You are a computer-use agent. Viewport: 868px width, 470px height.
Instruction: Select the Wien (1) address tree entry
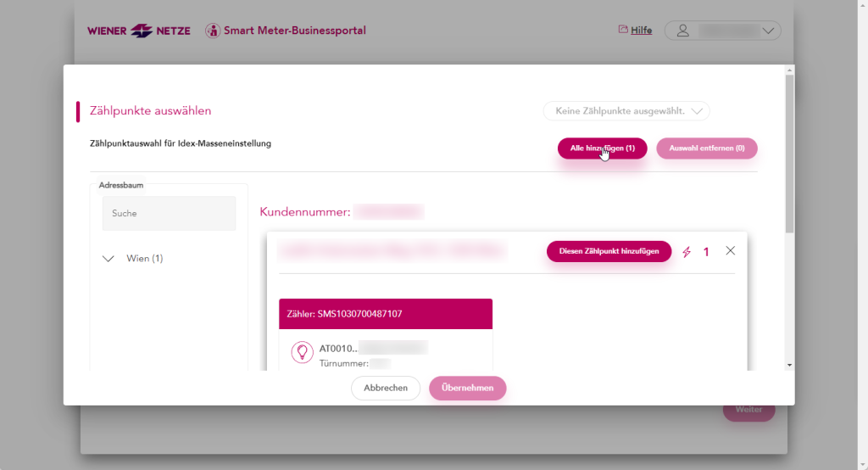145,259
